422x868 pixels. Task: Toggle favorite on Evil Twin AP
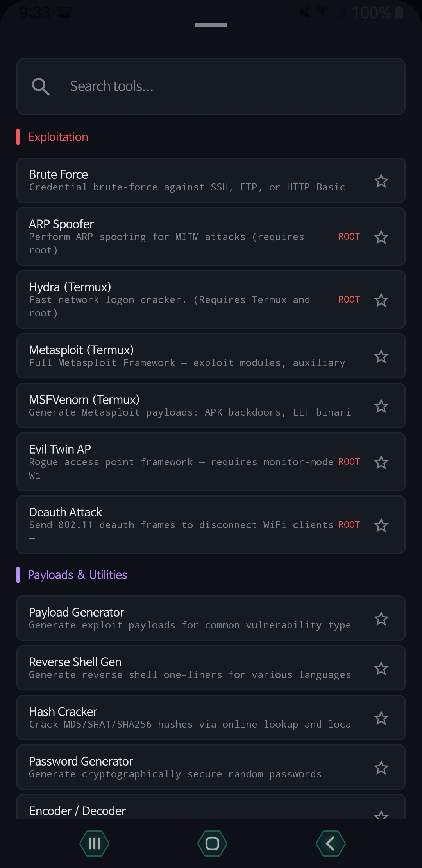381,462
